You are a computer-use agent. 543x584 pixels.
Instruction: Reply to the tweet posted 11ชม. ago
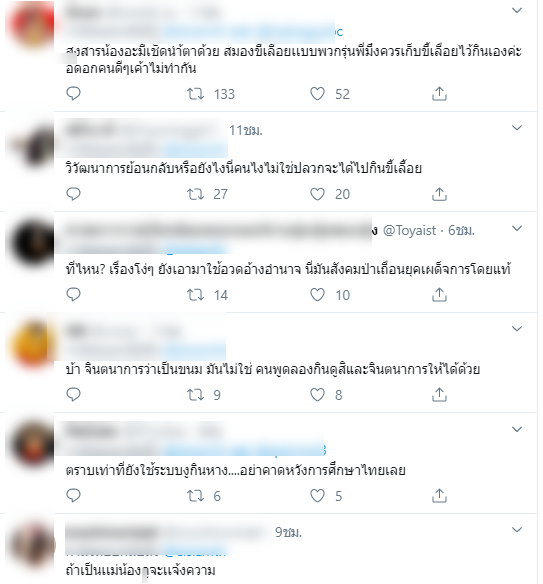(x=73, y=194)
